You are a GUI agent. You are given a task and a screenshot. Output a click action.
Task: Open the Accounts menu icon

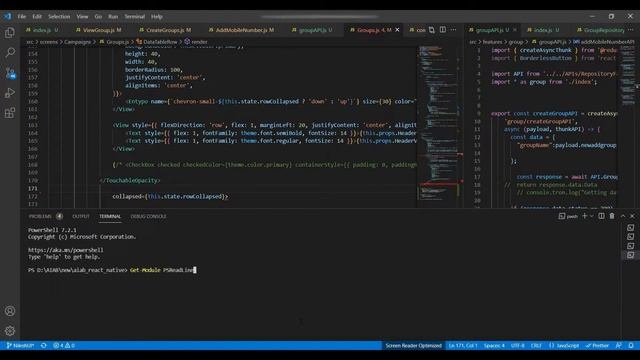10,311
